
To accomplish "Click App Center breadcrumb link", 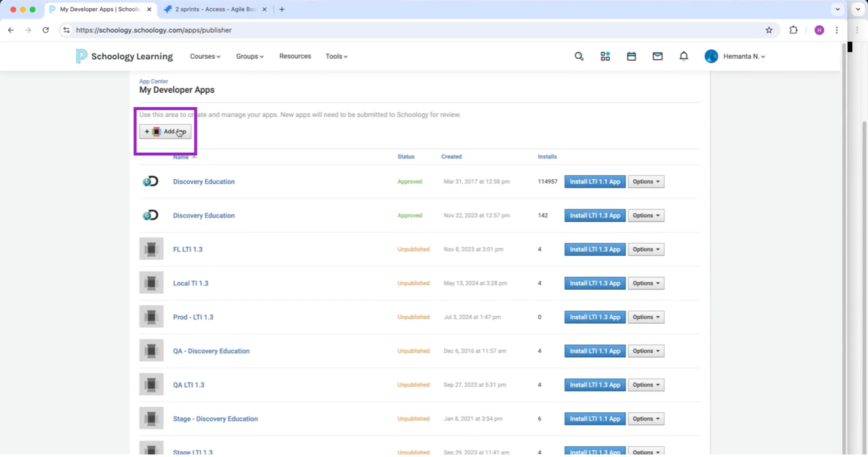I will pyautogui.click(x=153, y=81).
